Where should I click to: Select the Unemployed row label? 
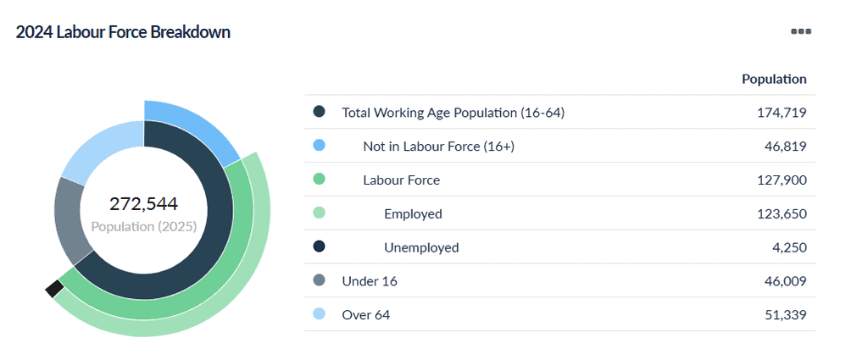(x=421, y=247)
